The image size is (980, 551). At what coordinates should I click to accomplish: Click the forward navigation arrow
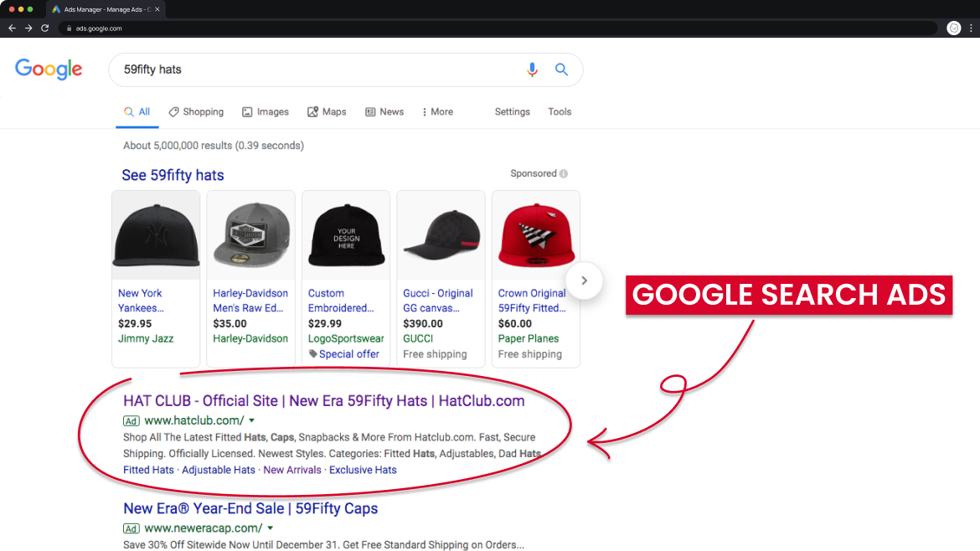[27, 28]
